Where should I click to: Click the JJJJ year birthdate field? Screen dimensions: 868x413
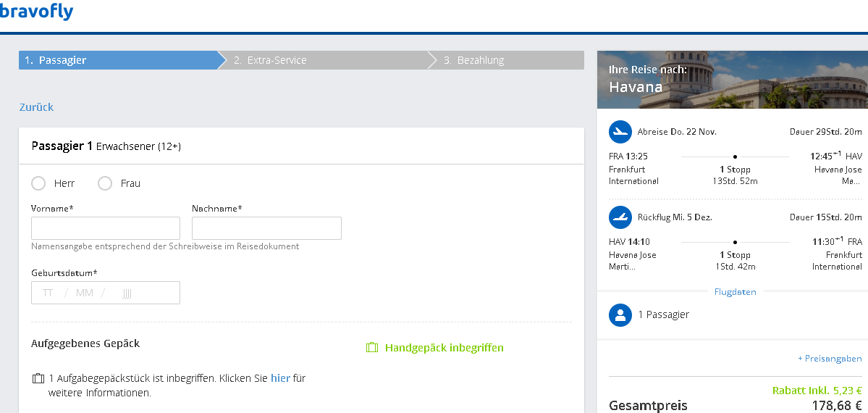click(x=127, y=293)
